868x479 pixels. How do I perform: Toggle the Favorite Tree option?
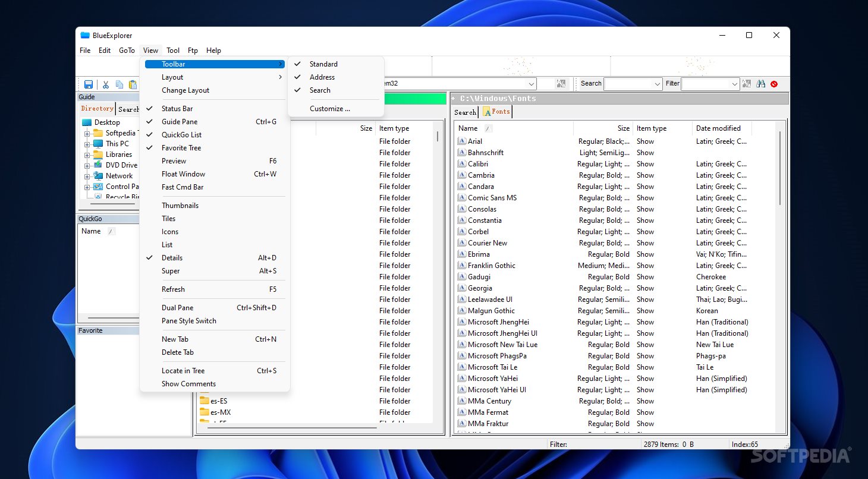215,148
